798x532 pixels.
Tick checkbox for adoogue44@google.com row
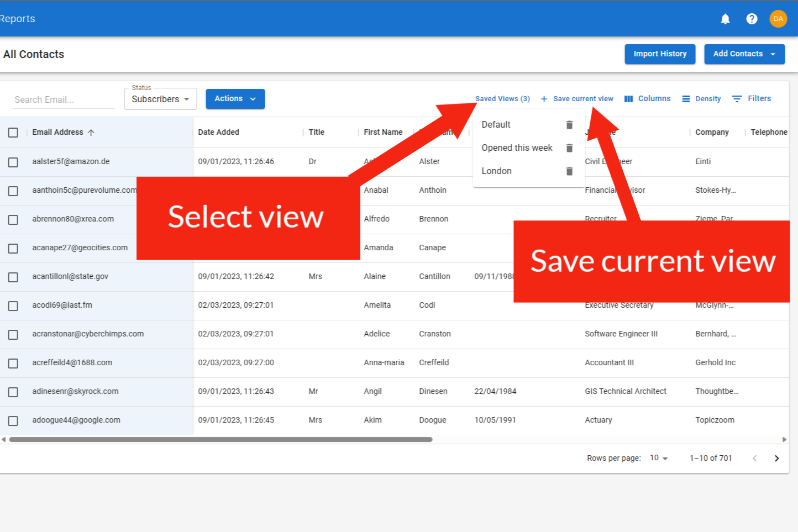[x=13, y=421]
